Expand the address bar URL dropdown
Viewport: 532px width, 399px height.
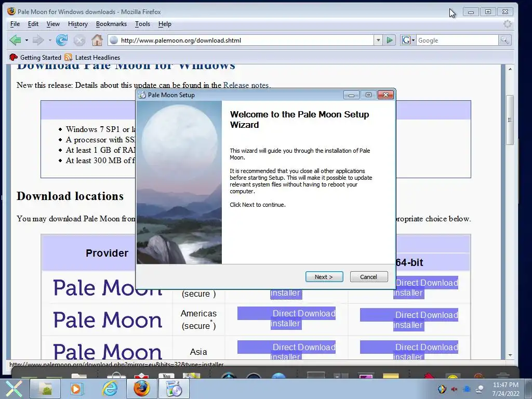point(378,40)
